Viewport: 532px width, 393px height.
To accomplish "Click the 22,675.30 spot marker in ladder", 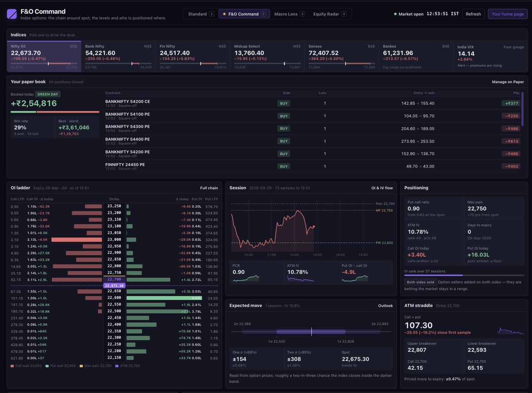I will (114, 286).
